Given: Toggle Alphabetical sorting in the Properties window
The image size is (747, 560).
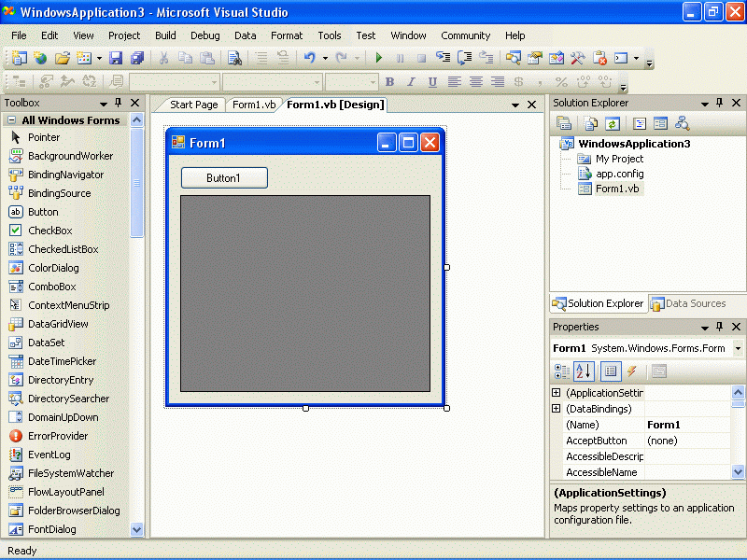Looking at the screenshot, I should pos(585,371).
